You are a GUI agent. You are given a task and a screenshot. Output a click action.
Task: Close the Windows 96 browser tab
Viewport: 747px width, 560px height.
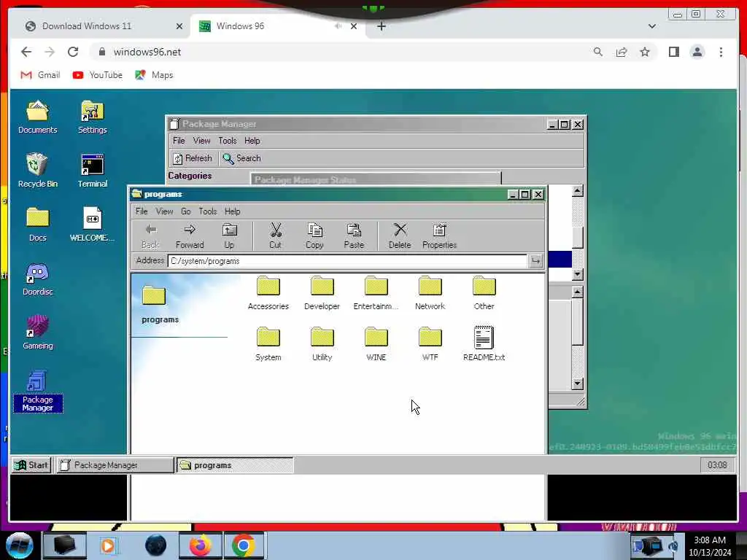tap(354, 26)
